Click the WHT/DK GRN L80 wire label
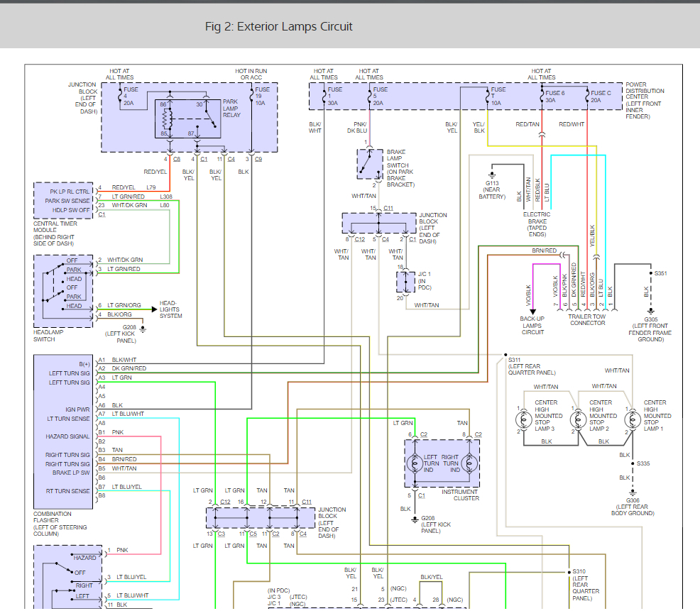 pyautogui.click(x=141, y=205)
